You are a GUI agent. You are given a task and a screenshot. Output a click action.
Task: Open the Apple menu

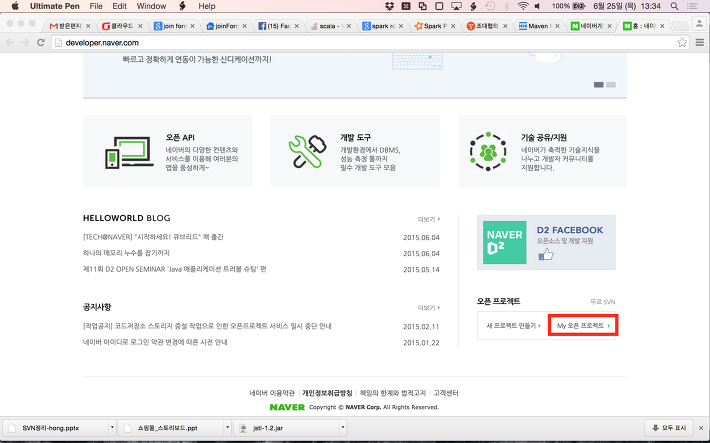pos(15,6)
